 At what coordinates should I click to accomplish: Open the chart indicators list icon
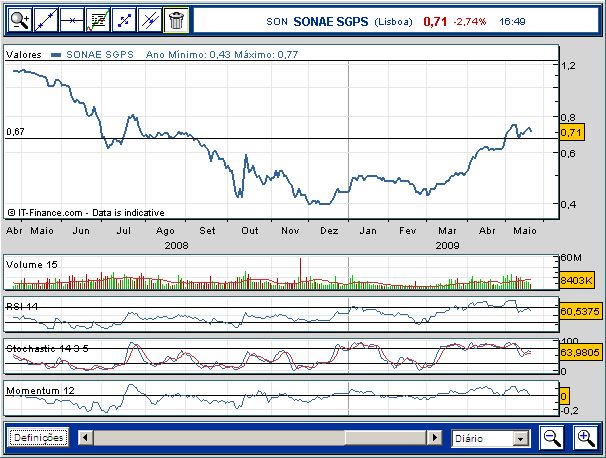pos(98,20)
